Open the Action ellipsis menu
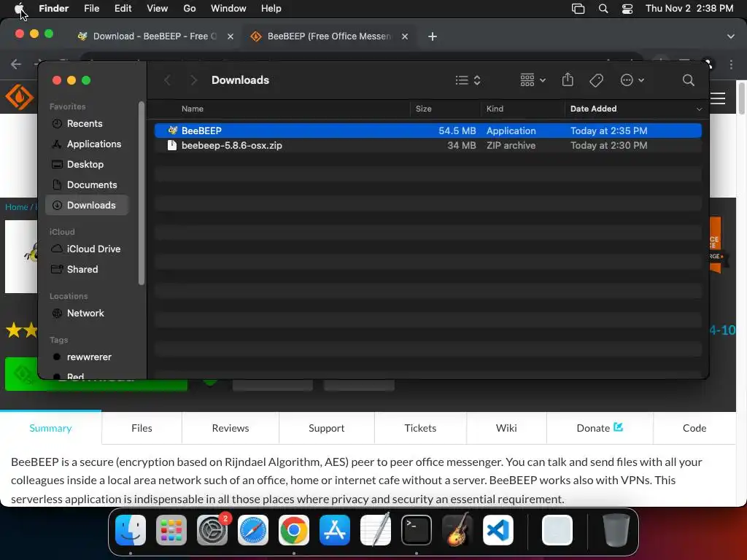Screen dimensions: 747x560 tap(632, 80)
